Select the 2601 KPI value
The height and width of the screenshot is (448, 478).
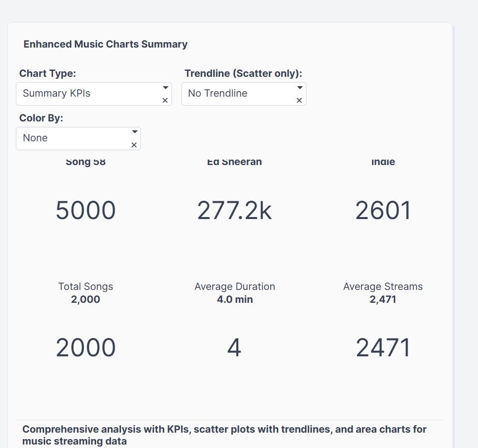coord(383,211)
